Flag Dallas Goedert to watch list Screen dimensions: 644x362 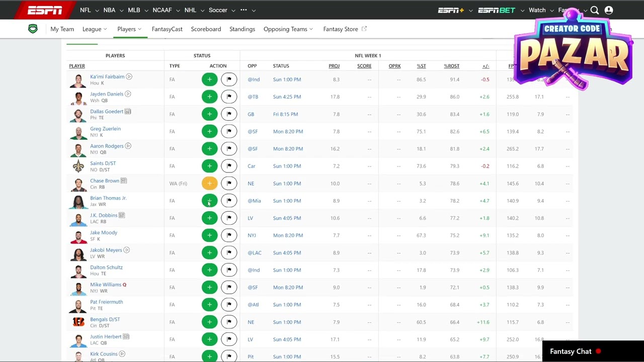229,114
